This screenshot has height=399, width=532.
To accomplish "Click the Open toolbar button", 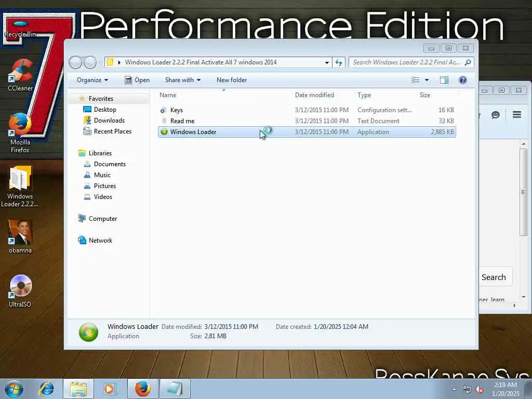I will 137,80.
